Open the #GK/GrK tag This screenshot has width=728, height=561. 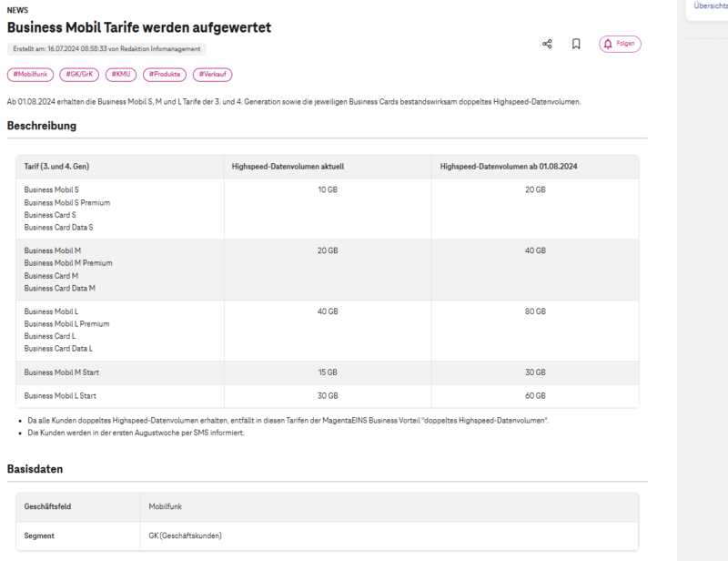pos(79,75)
